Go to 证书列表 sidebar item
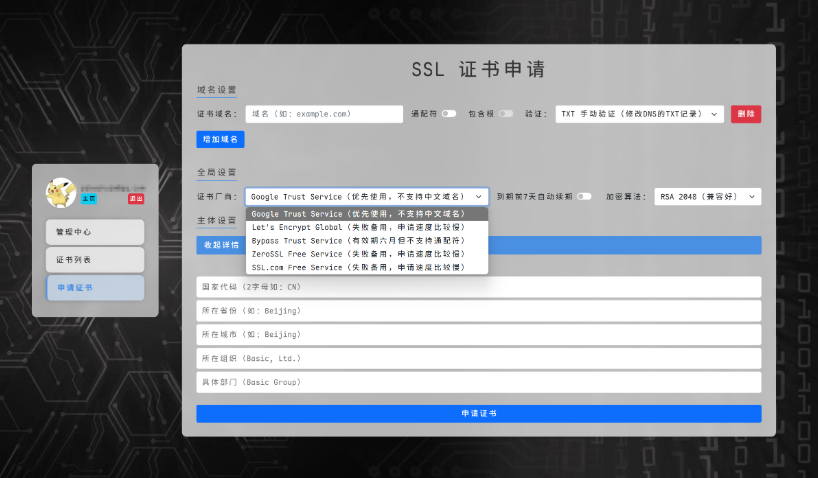Image resolution: width=818 pixels, height=478 pixels. point(95,259)
